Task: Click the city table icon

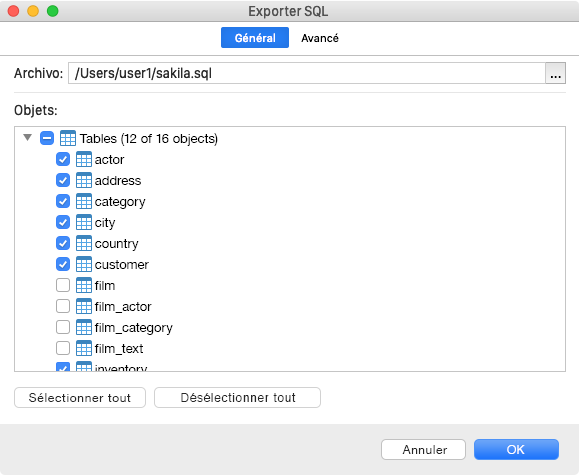Action: (x=84, y=223)
